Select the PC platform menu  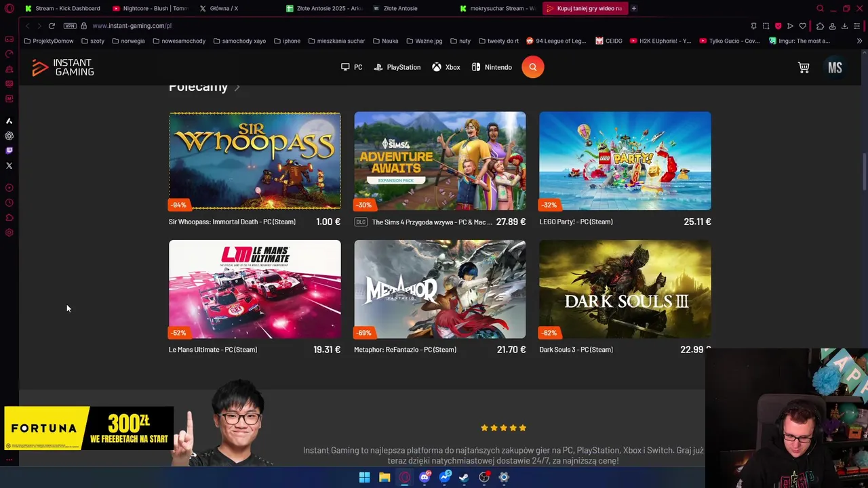pyautogui.click(x=351, y=67)
